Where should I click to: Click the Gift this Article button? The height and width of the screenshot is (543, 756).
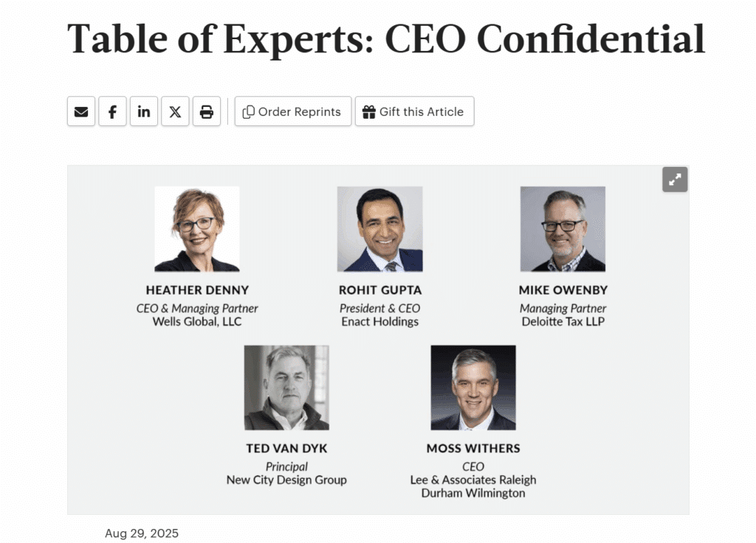[x=414, y=111]
